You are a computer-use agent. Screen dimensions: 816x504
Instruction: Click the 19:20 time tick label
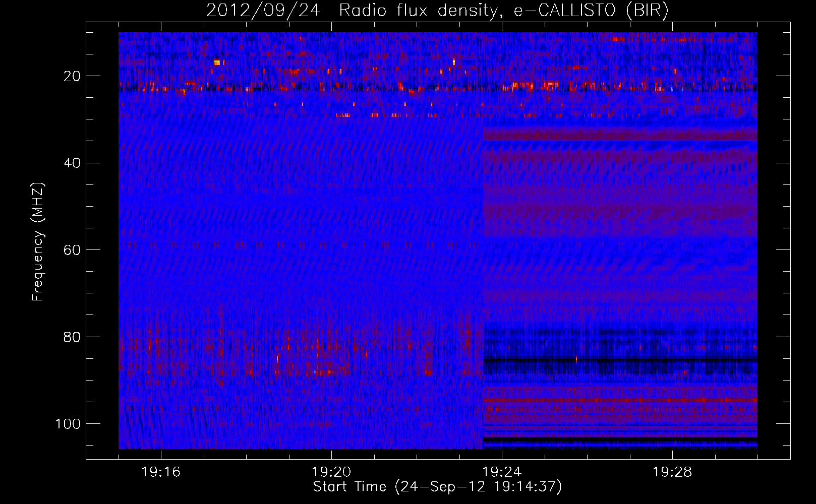tap(331, 472)
